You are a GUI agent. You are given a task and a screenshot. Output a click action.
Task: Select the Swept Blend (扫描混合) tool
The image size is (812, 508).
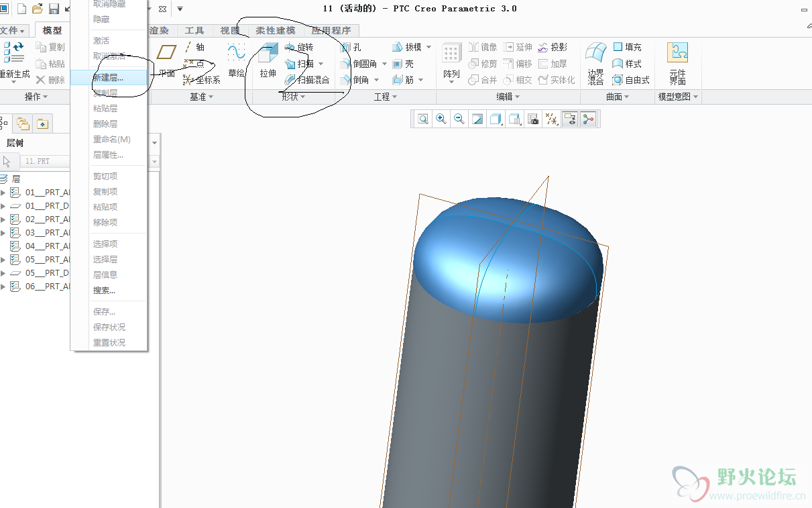(307, 80)
